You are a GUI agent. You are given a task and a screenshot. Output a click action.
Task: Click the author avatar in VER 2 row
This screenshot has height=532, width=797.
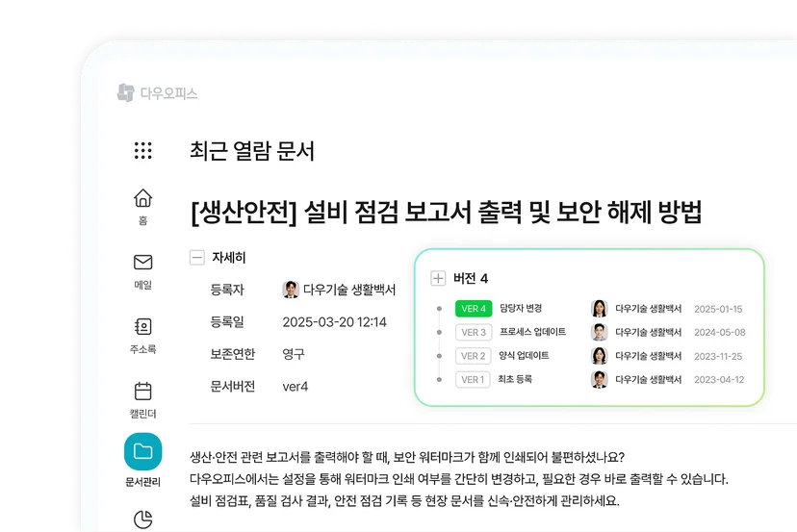pos(600,356)
